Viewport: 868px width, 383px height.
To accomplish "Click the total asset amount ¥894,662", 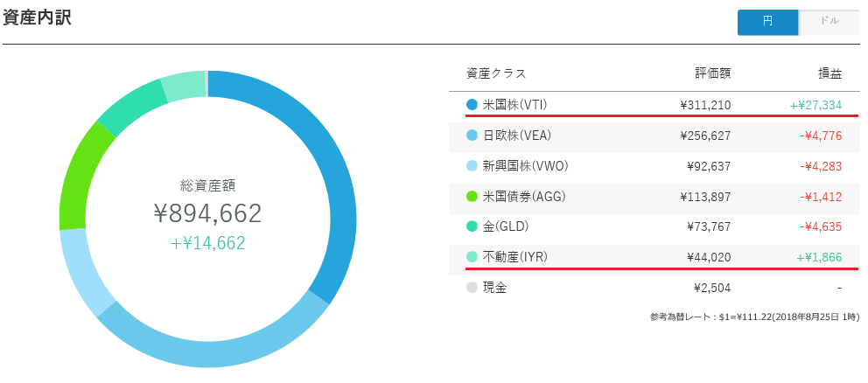I will pyautogui.click(x=207, y=213).
